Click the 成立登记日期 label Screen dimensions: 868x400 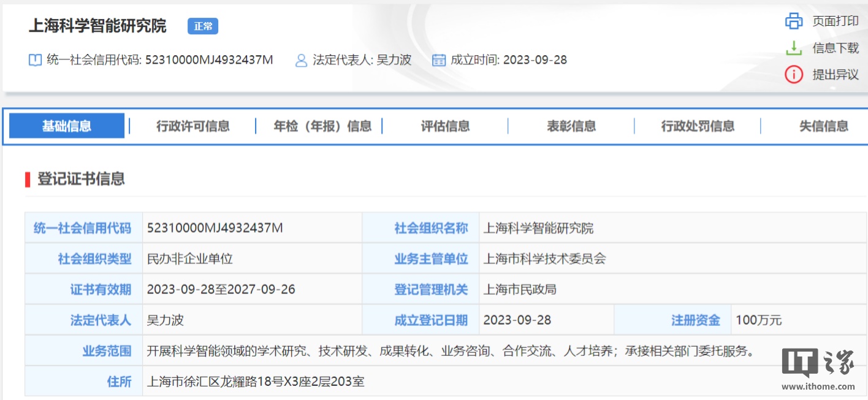[x=431, y=320]
